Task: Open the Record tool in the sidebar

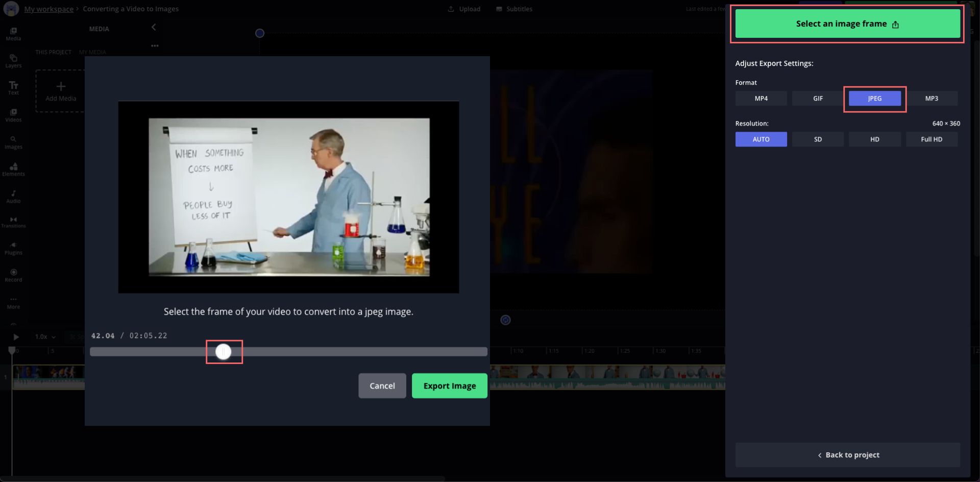Action: tap(13, 275)
